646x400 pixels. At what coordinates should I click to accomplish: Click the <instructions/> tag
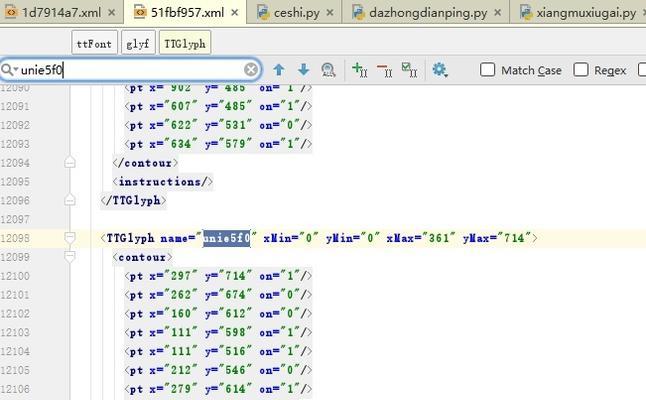tap(163, 182)
